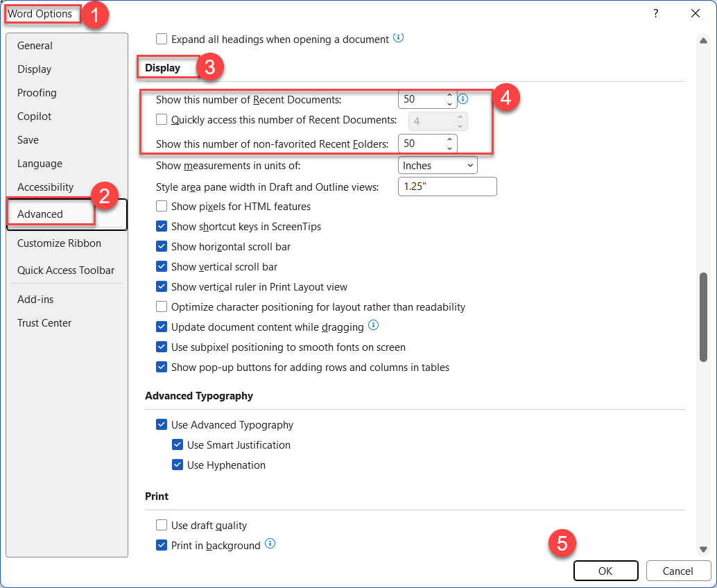This screenshot has width=717, height=588.
Task: Toggle Show horizontal scroll bar
Action: 162,246
